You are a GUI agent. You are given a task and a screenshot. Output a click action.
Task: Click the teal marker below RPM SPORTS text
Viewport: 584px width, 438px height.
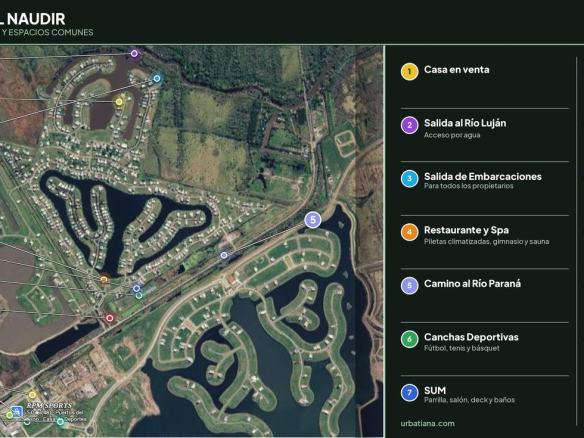coord(60,422)
